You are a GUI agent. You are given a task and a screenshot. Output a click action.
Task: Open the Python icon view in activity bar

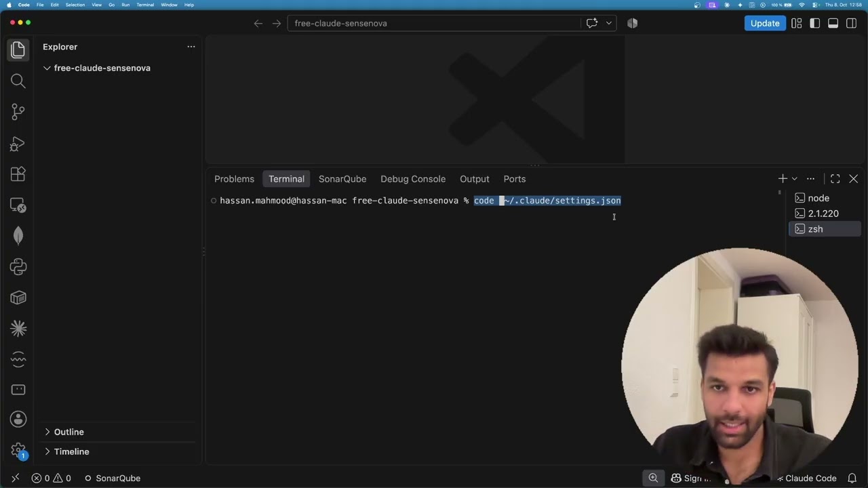[x=18, y=266]
